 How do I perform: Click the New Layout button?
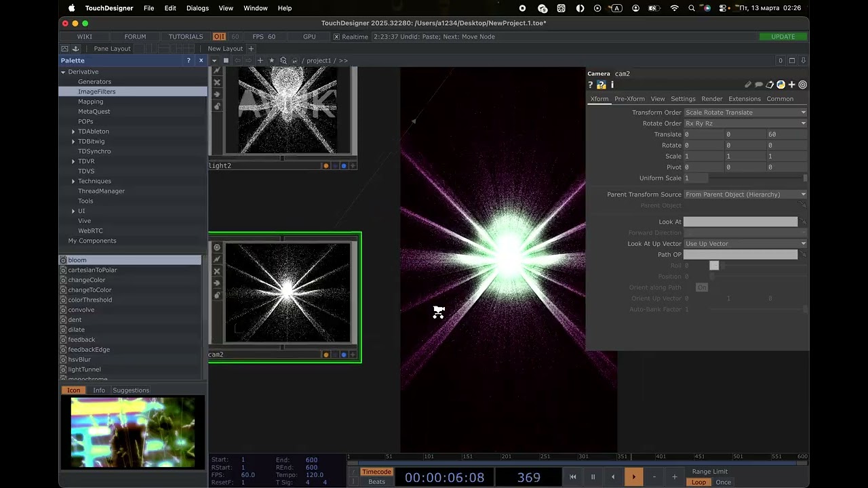pos(225,49)
